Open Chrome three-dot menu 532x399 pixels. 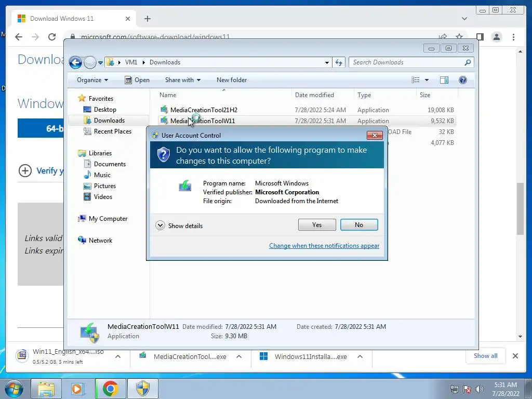pyautogui.click(x=513, y=37)
